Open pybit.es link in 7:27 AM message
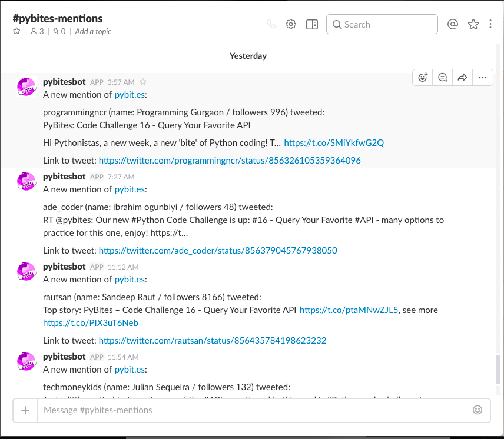Image resolution: width=504 pixels, height=439 pixels. (130, 189)
